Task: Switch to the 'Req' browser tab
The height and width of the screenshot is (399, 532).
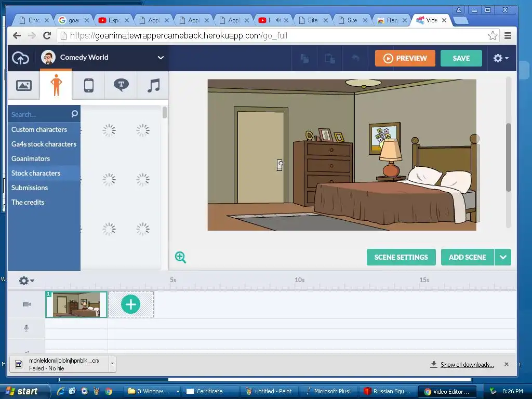Action: point(391,20)
